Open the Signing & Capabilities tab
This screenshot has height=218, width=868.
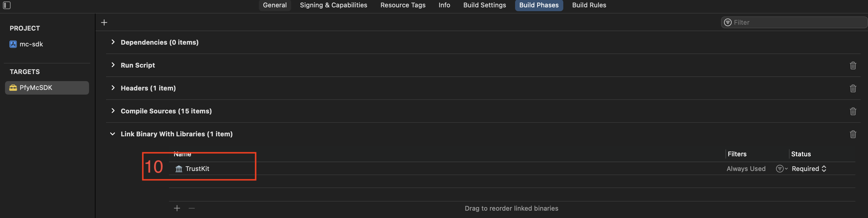tap(333, 5)
